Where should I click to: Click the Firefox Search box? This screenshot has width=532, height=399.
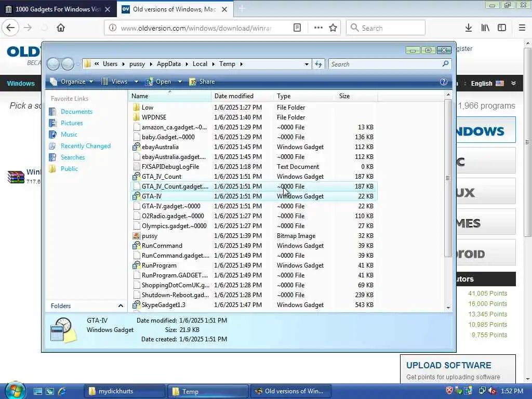pos(385,28)
